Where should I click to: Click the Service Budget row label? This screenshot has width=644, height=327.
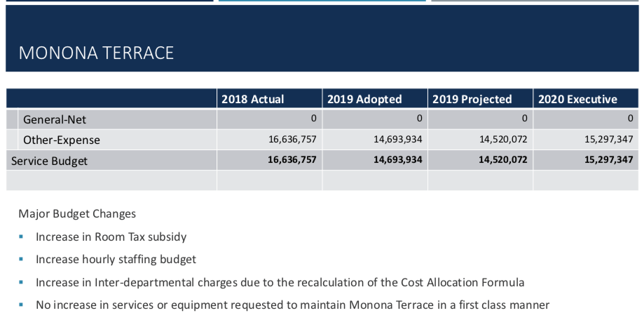[49, 161]
